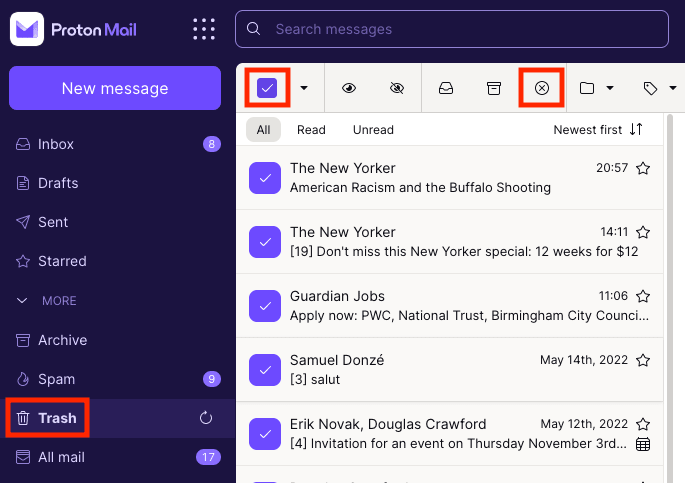The height and width of the screenshot is (483, 685).
Task: Uncheck the Samuel Donzé email checkbox
Action: 265,370
